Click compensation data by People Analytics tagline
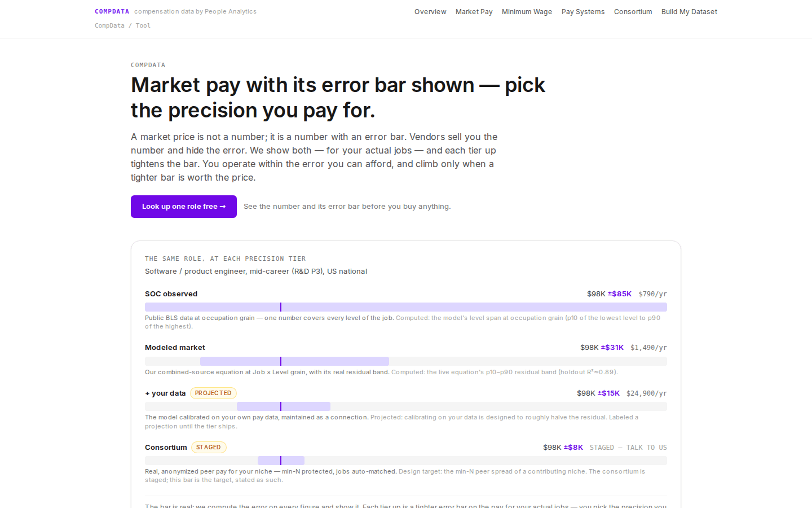The height and width of the screenshot is (508, 812). [x=195, y=11]
